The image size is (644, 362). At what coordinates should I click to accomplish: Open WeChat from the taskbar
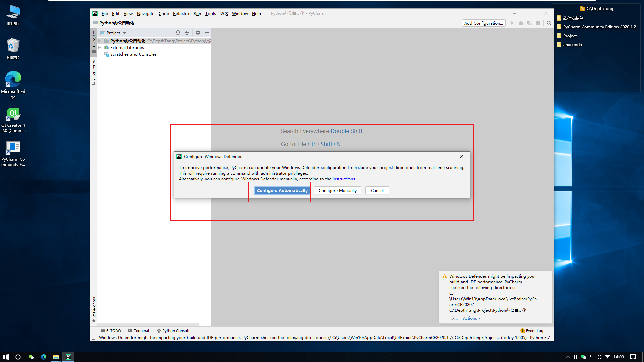click(x=31, y=357)
